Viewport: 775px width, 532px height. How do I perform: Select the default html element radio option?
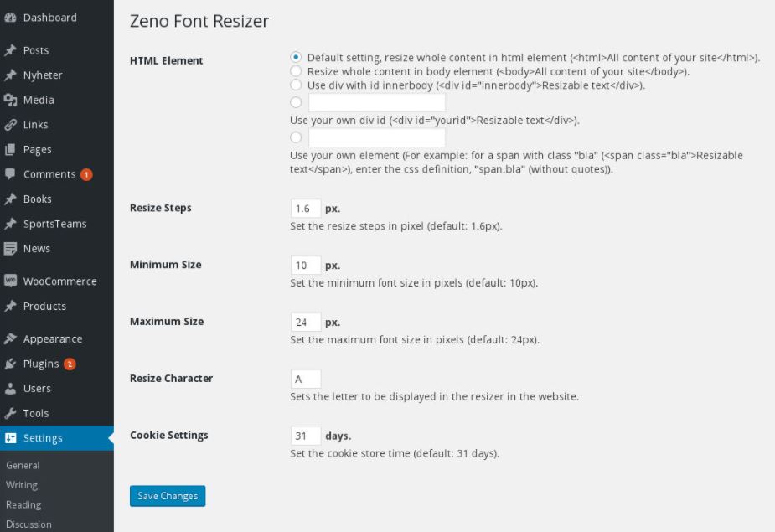(x=296, y=57)
